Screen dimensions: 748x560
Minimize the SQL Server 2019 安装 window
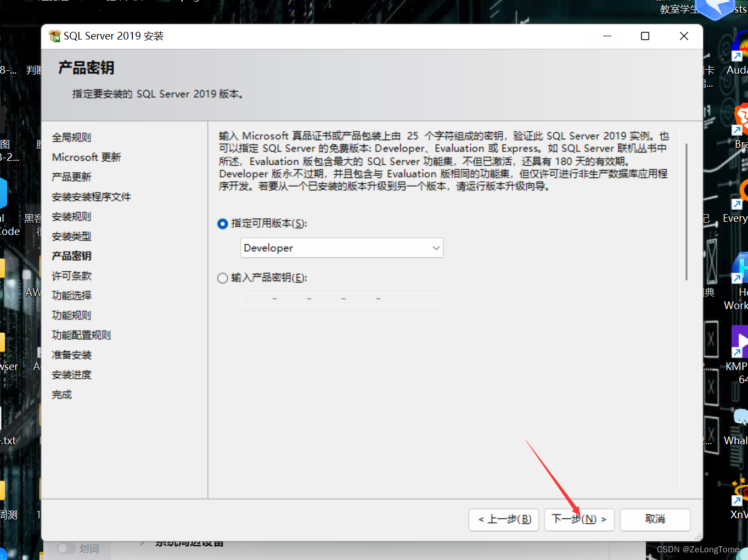607,36
